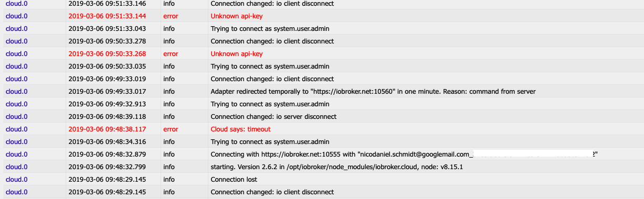Select the "Trying to connect" message at 09:48:34.316
The height and width of the screenshot is (199, 644).
(x=270, y=142)
